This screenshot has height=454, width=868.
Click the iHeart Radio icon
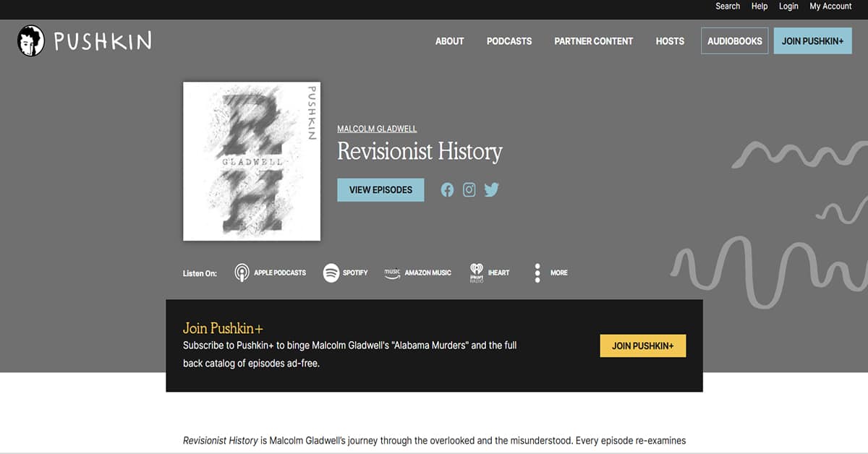477,273
